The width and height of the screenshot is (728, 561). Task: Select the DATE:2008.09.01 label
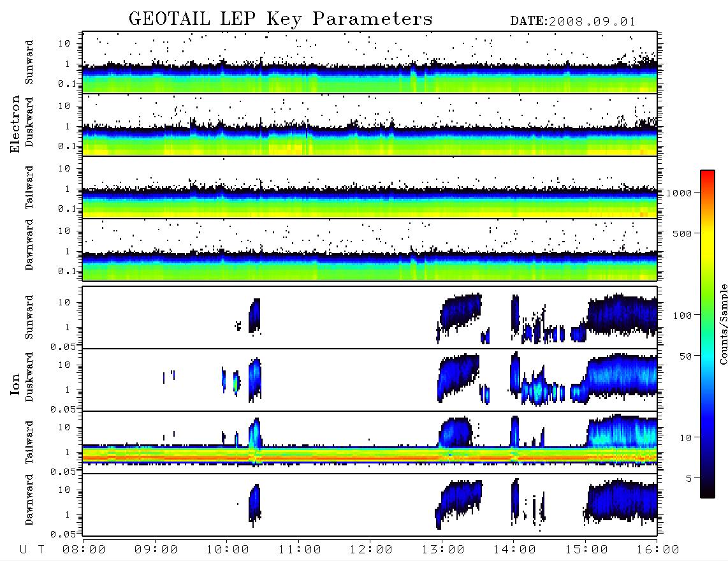coord(573,22)
